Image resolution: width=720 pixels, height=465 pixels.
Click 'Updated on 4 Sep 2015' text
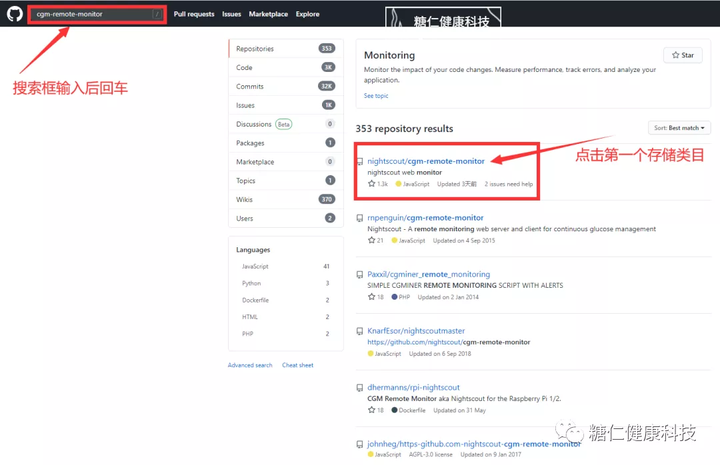point(464,241)
